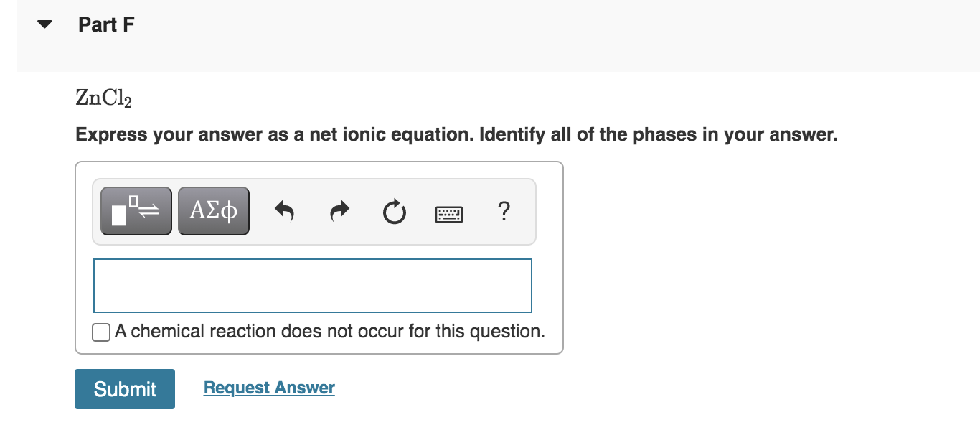
Task: Select the equilibrium arrows template icon
Action: [136, 210]
